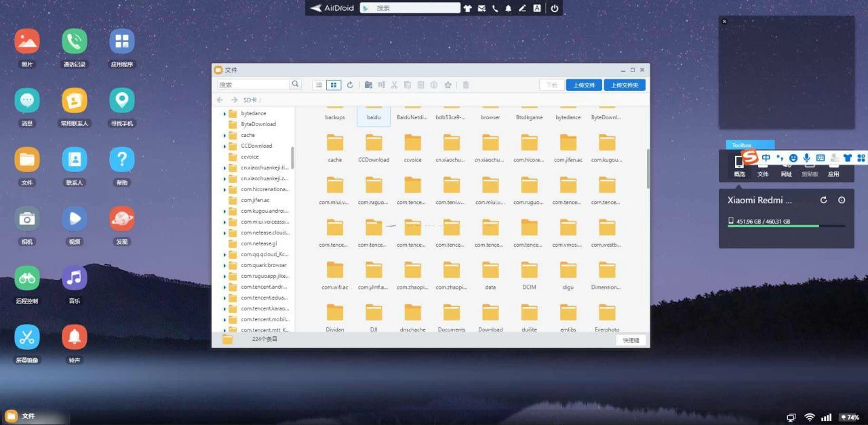
Task: Switch to list view in the file window
Action: click(x=319, y=85)
